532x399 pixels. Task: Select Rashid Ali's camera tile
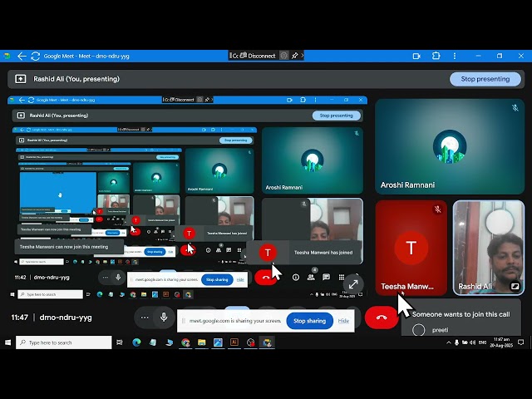point(489,248)
